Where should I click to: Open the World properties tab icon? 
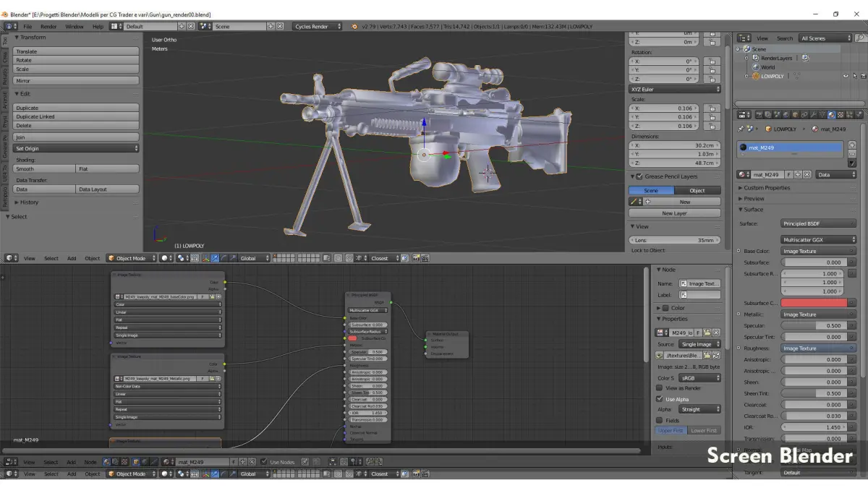pos(786,114)
